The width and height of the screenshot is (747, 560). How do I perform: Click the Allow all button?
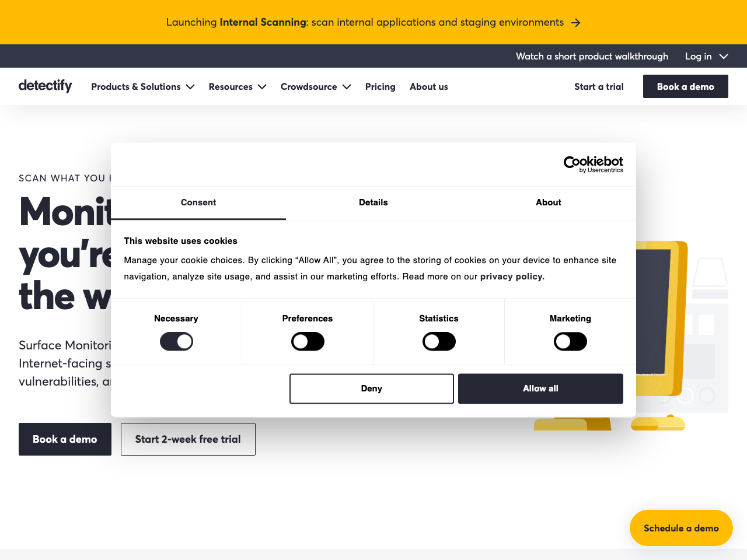tap(540, 388)
